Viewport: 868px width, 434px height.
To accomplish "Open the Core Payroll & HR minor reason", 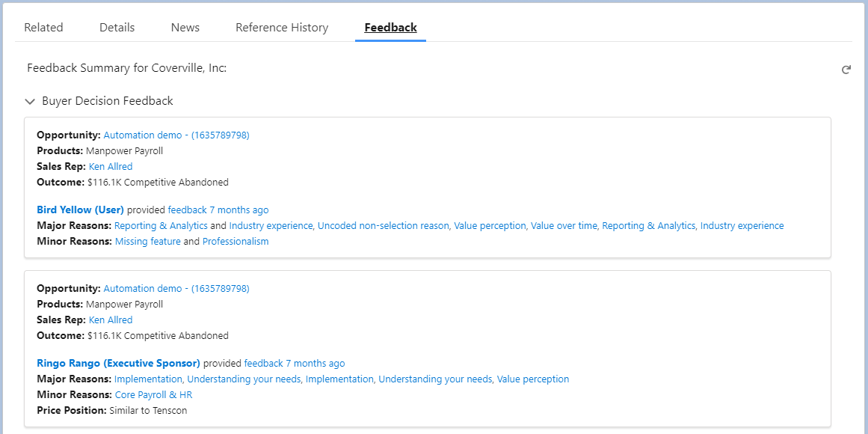I will 154,395.
